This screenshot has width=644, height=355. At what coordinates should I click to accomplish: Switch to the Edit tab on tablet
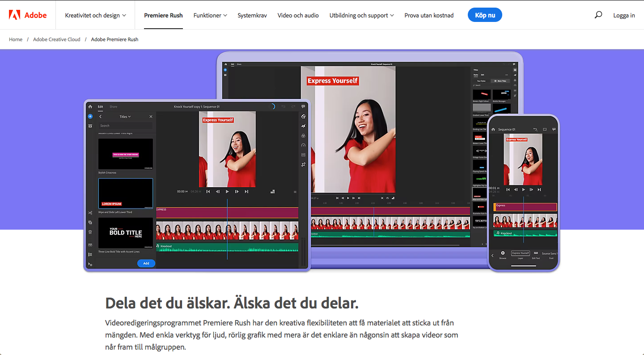click(x=101, y=107)
